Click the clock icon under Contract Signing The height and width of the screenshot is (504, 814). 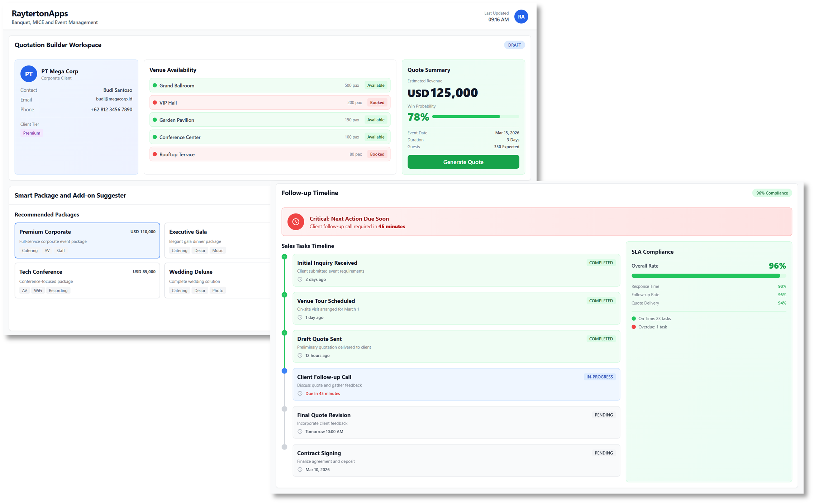click(x=300, y=469)
